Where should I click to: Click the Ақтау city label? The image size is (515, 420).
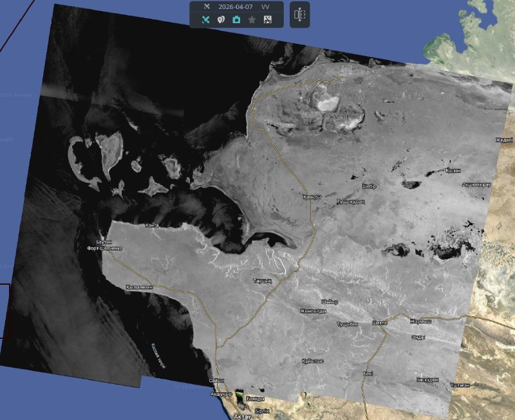click(243, 417)
